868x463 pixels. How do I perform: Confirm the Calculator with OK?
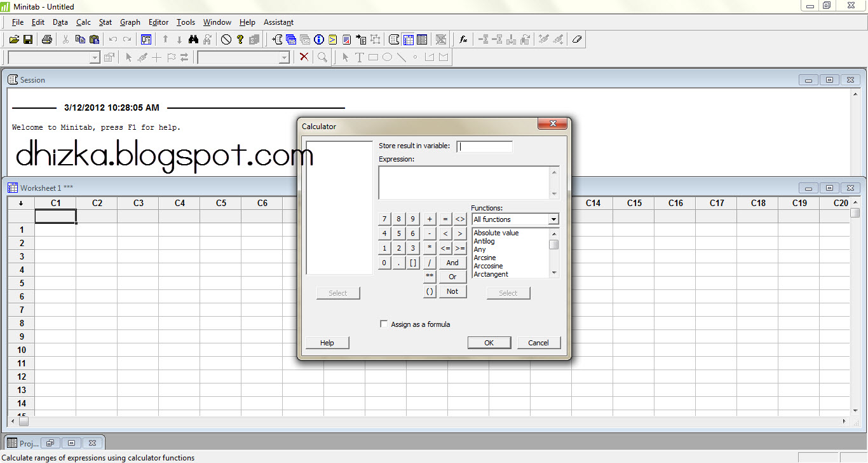click(489, 342)
